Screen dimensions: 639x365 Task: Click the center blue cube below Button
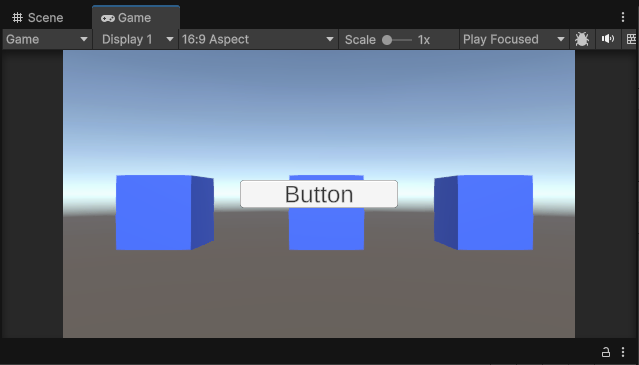pyautogui.click(x=326, y=229)
